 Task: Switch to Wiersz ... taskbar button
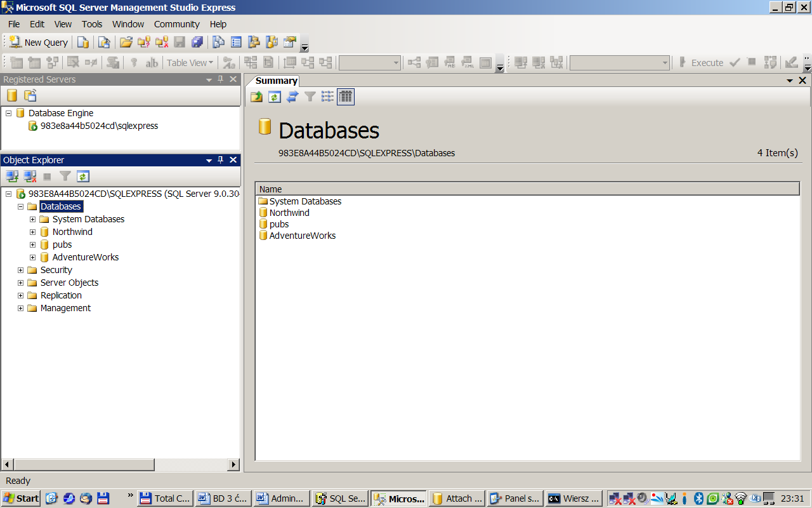pyautogui.click(x=575, y=498)
